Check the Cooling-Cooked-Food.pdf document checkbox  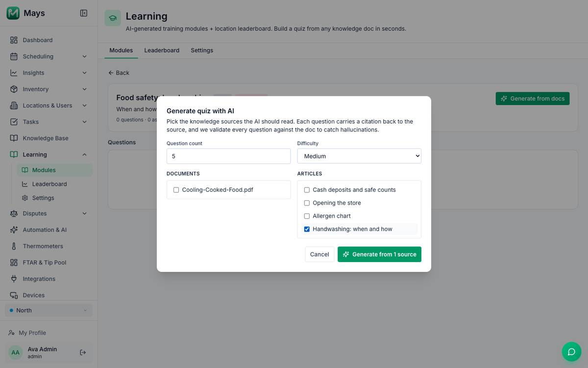click(x=176, y=190)
